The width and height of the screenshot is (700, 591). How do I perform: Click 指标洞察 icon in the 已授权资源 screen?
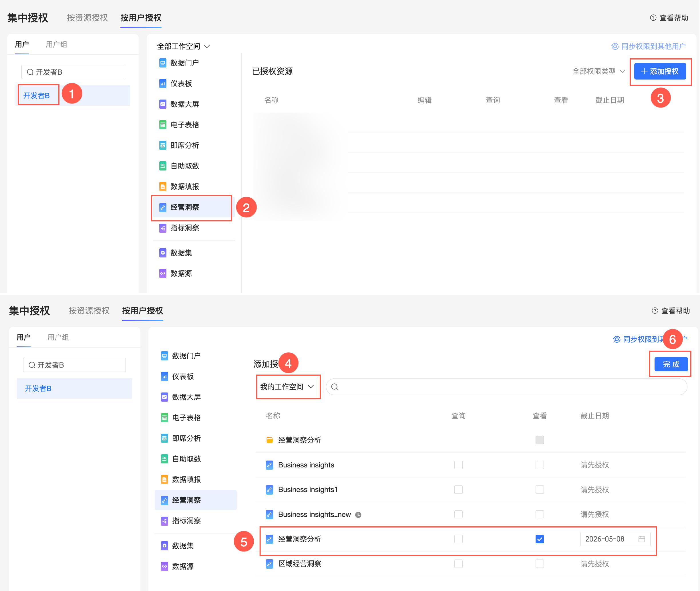[x=162, y=228]
